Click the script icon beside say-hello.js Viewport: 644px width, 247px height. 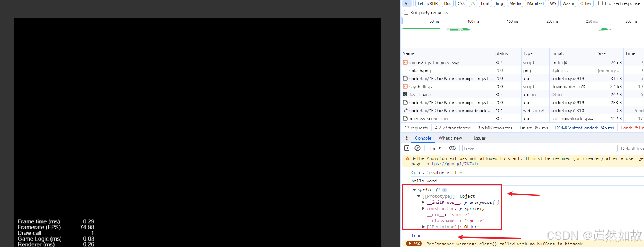tap(405, 87)
